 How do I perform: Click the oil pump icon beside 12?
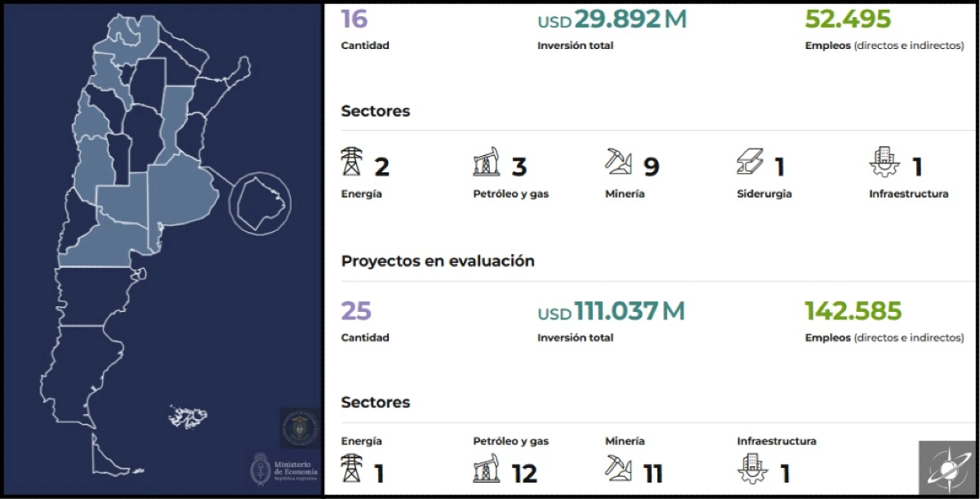[x=486, y=468]
